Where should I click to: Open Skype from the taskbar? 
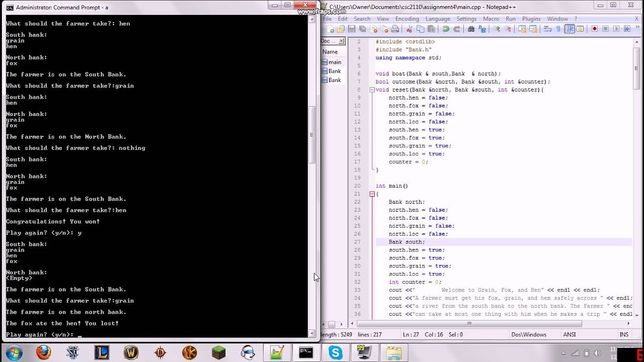coord(335,353)
